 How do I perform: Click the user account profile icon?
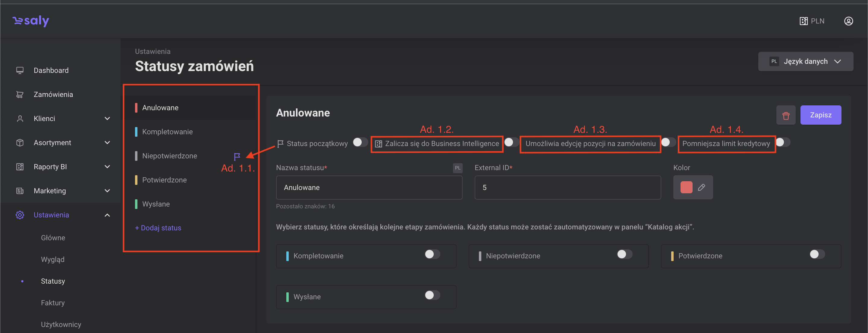point(848,21)
